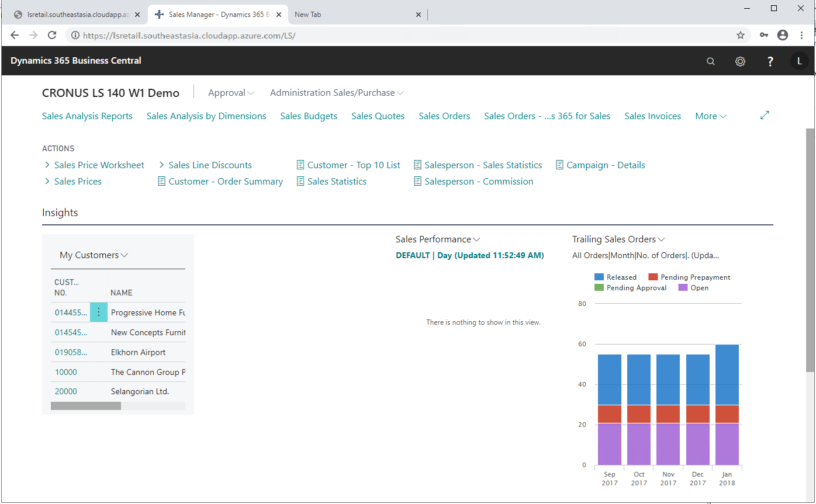This screenshot has width=816, height=504.
Task: Open the Chrome profile icon
Action: point(783,35)
